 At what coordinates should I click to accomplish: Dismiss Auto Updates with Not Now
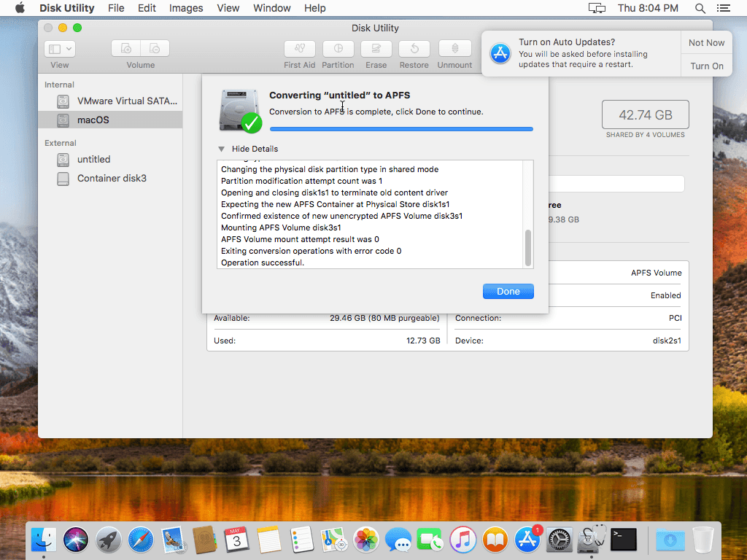[705, 42]
